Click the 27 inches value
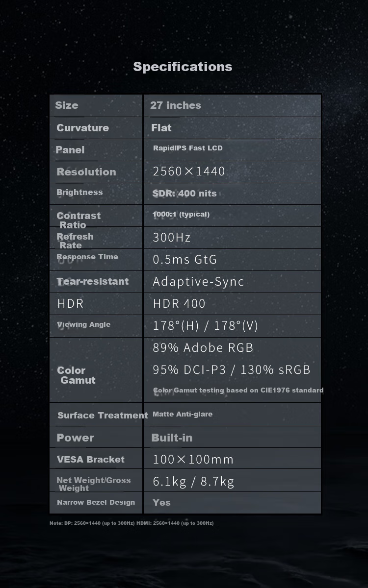 [176, 105]
